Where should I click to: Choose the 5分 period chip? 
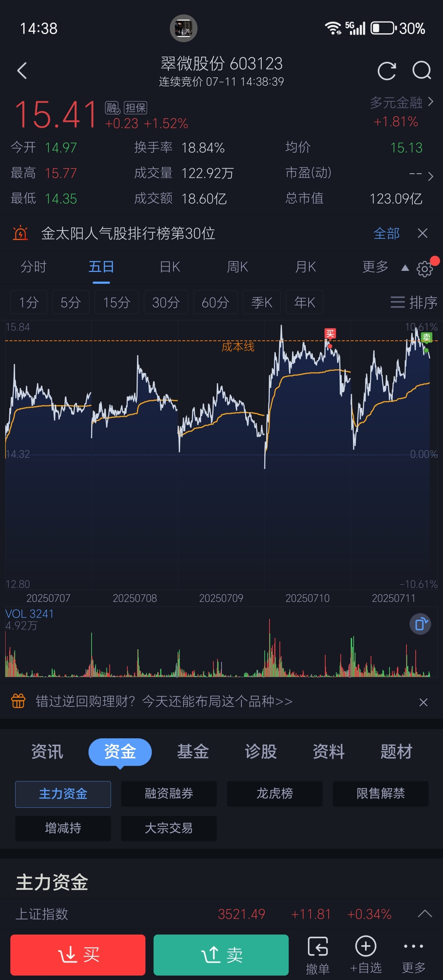coord(71,302)
